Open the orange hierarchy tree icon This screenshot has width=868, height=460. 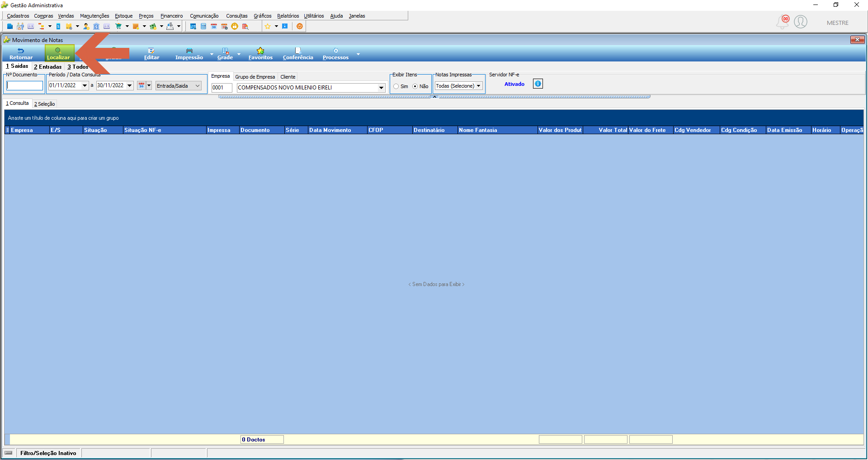click(x=41, y=26)
